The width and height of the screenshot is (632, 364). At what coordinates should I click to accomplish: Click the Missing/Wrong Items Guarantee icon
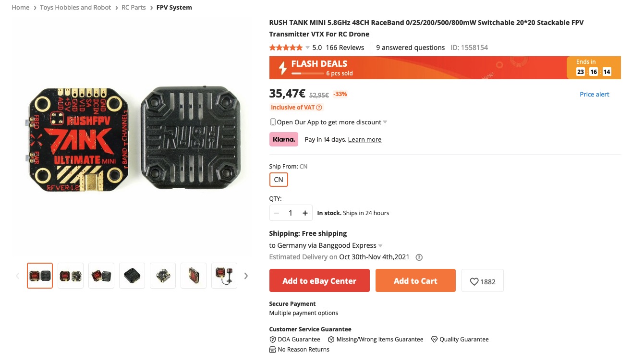331,339
